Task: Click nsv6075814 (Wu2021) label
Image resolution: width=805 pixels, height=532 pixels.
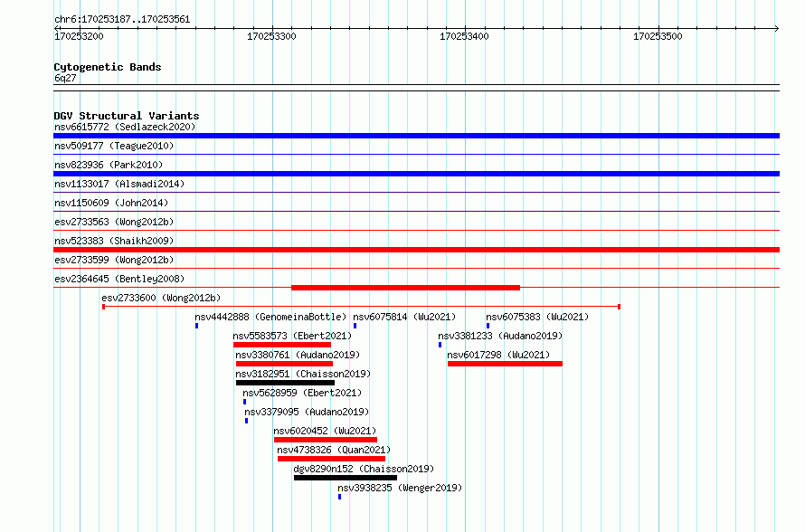Action: pos(404,317)
